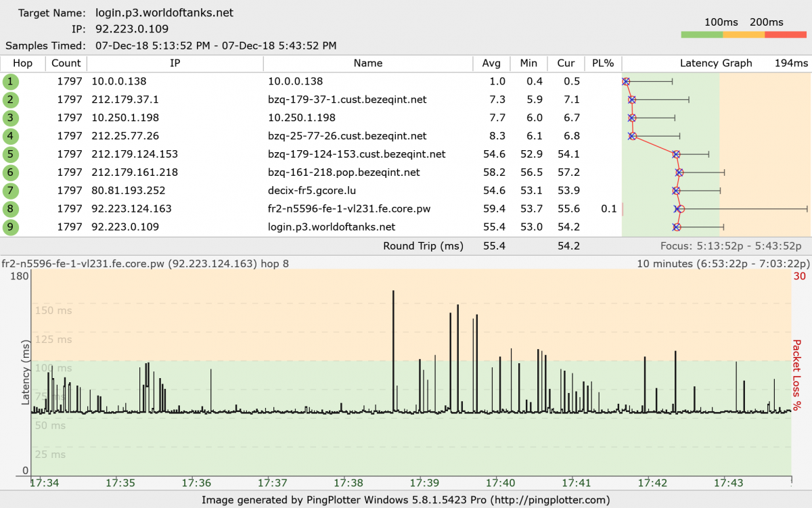Click the 17:39 time label on timeline

point(426,483)
